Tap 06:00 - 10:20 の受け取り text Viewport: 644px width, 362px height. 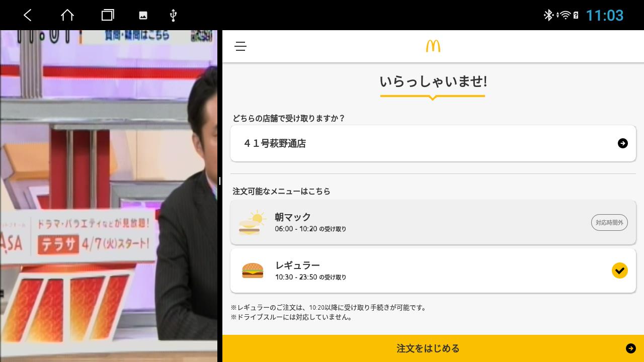click(x=310, y=229)
